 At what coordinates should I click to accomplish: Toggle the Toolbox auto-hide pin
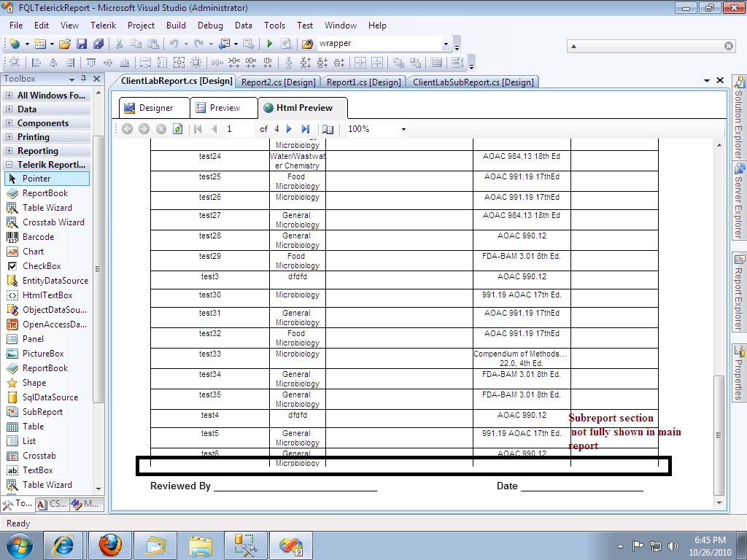[84, 79]
